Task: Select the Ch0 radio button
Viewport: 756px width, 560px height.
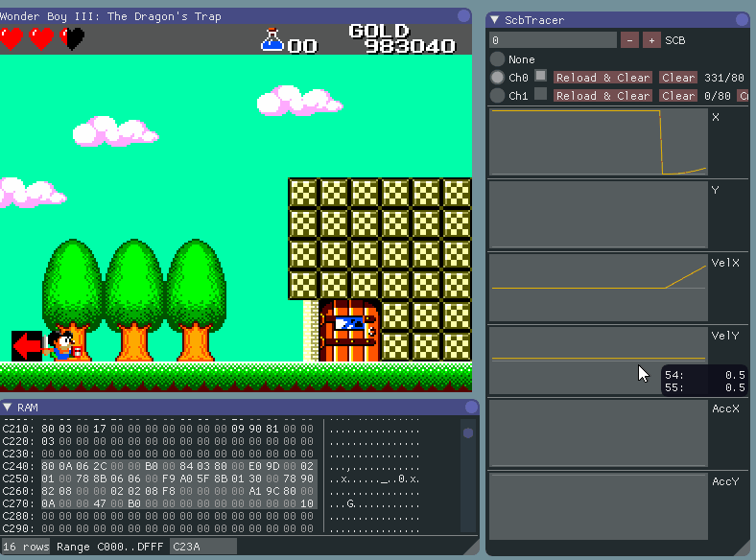Action: pos(497,78)
